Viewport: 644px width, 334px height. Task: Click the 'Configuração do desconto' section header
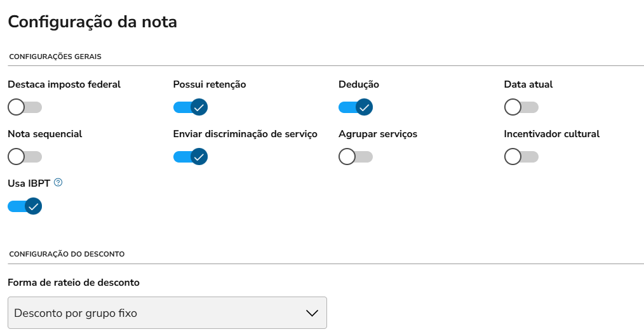tap(67, 254)
